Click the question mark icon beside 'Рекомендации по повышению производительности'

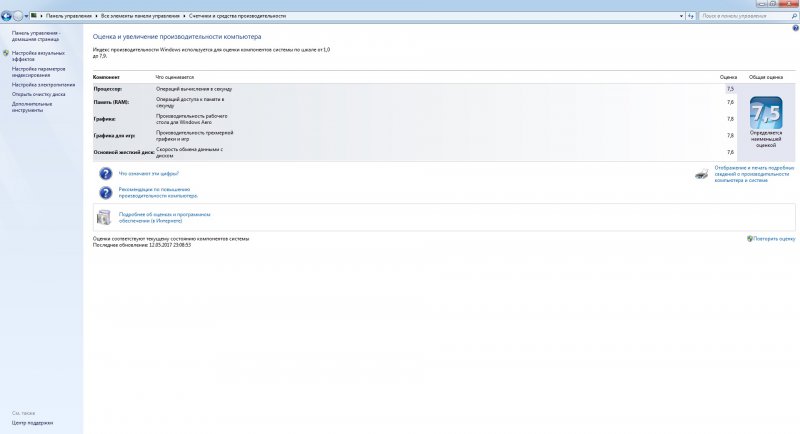tap(105, 191)
